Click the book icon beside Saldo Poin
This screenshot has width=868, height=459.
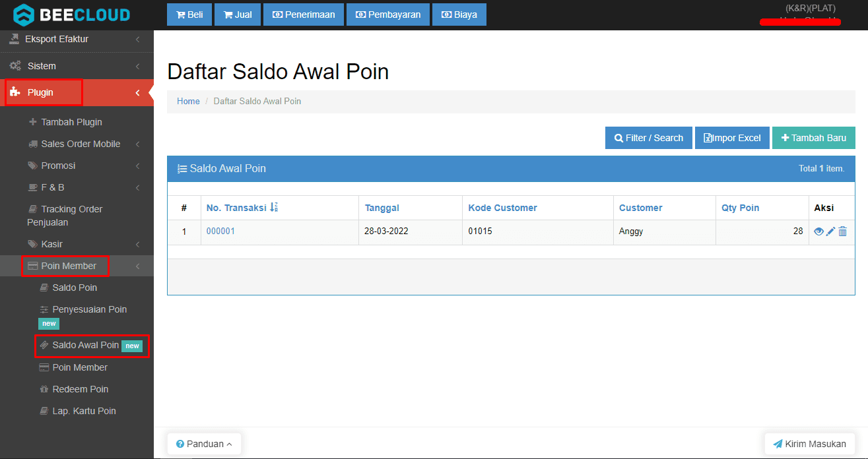click(x=44, y=288)
